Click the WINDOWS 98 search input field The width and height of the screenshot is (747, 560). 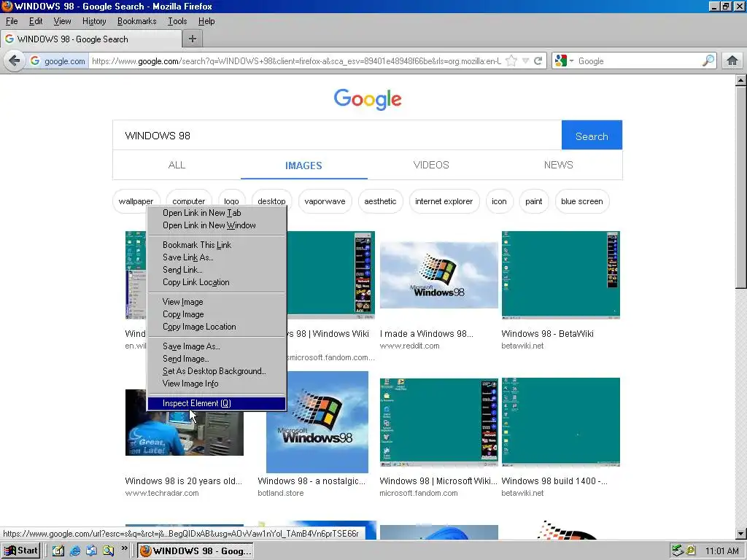[337, 135]
